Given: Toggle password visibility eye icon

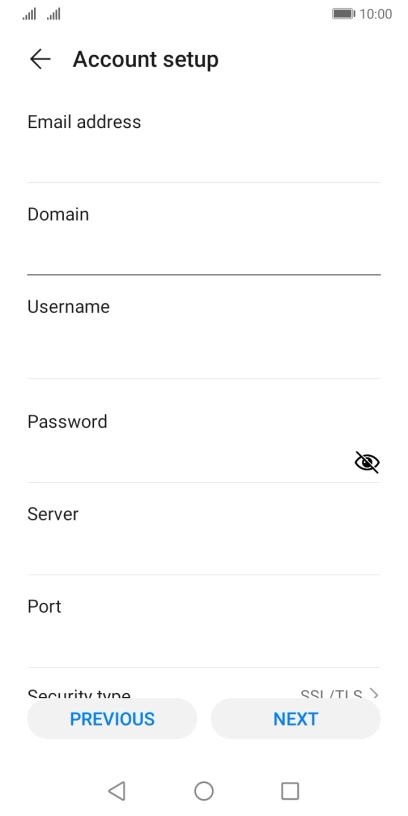Looking at the screenshot, I should 367,462.
